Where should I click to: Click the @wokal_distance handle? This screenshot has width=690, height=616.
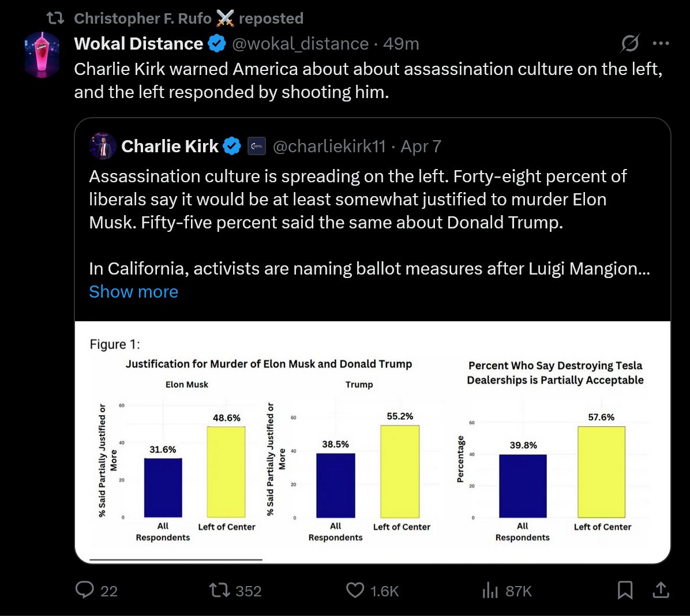(x=300, y=44)
